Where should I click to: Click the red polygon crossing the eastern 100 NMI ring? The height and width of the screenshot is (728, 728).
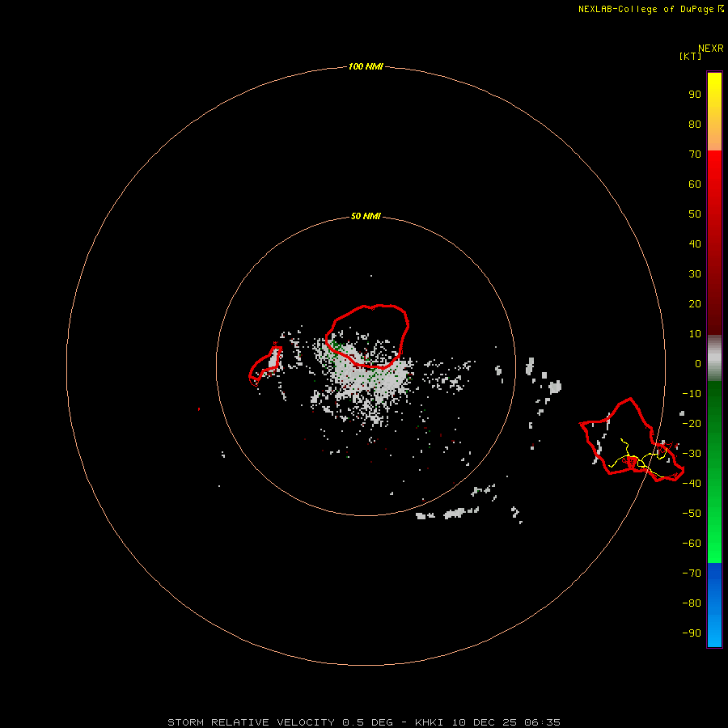pyautogui.click(x=632, y=439)
